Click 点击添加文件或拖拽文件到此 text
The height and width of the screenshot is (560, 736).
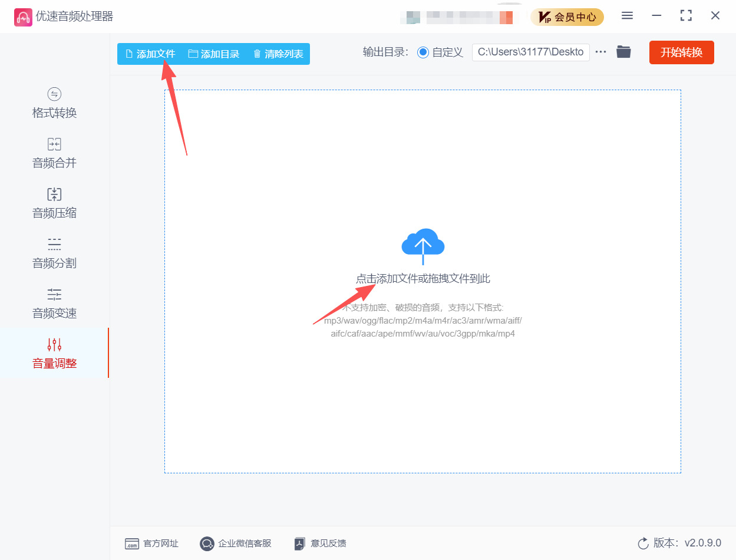(x=423, y=279)
